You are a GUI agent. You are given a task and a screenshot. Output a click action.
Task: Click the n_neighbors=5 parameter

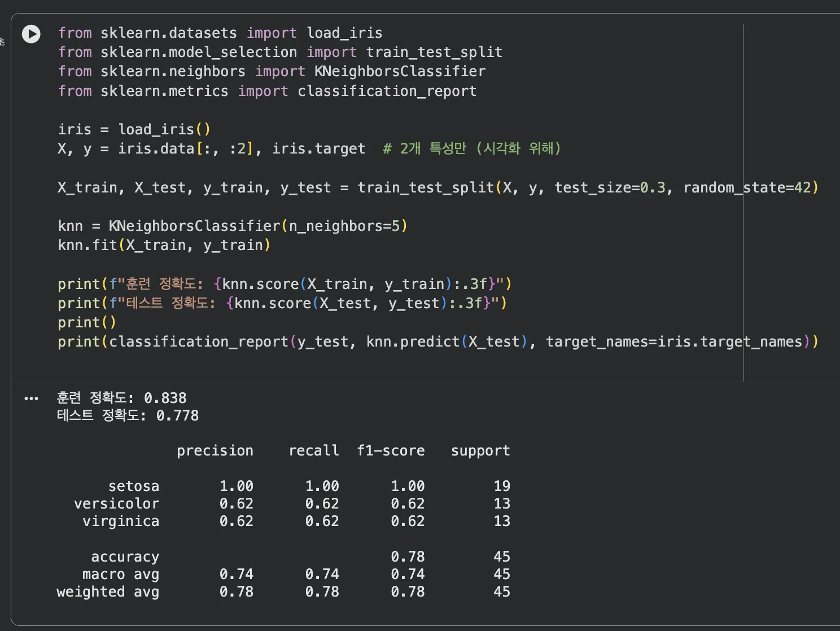pos(344,226)
